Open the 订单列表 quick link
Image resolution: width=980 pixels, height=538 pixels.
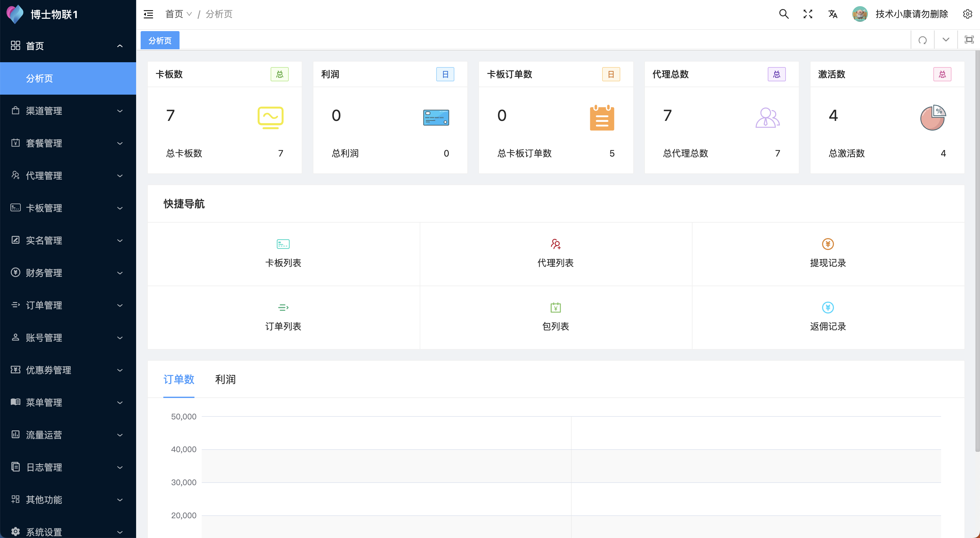284,318
